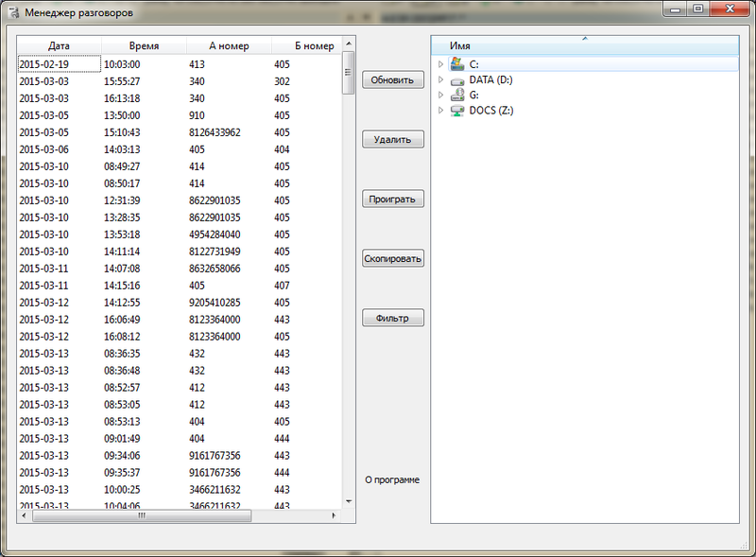Expand the DATA (D:) tree node
The height and width of the screenshot is (557, 756).
click(x=441, y=80)
